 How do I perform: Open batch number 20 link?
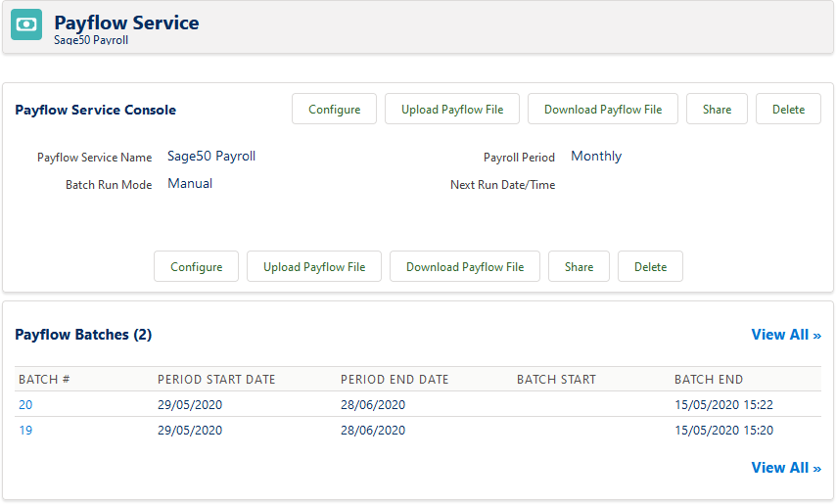click(x=25, y=404)
